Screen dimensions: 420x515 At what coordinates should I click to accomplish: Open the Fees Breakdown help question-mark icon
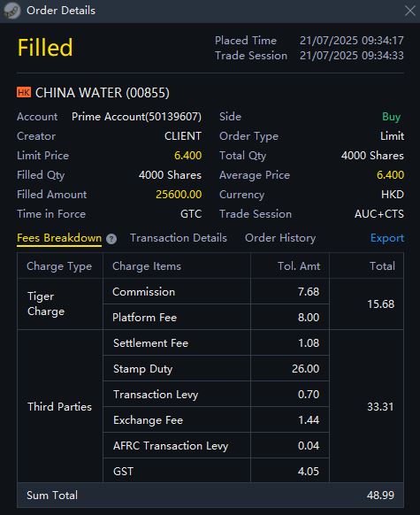[x=111, y=239]
